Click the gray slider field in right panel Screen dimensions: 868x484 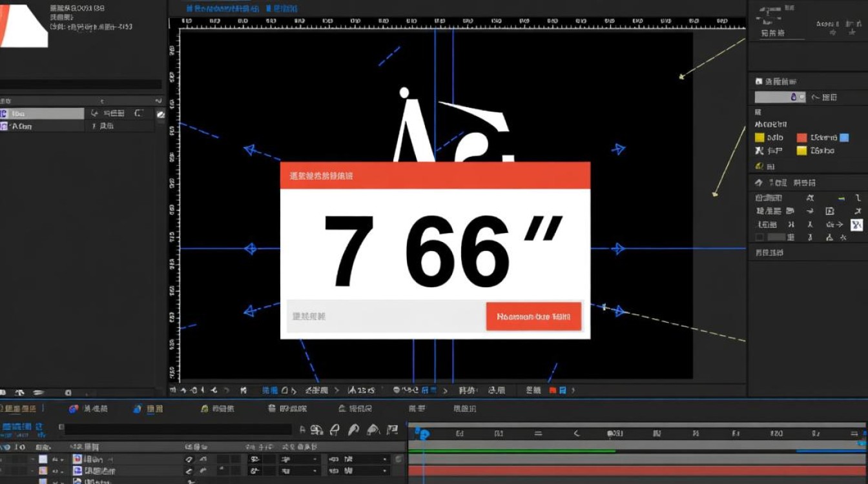tap(780, 97)
